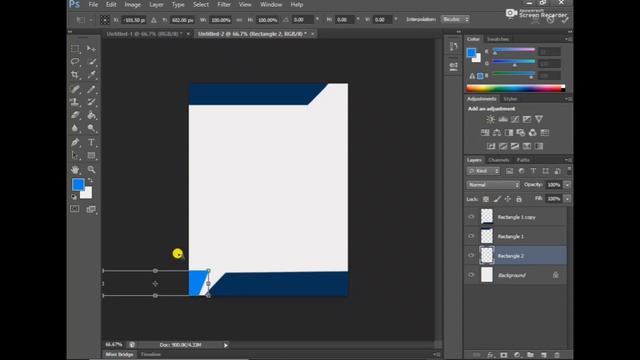The width and height of the screenshot is (640, 360).
Task: Add Hue/Saturation adjustment
Action: coord(485,133)
